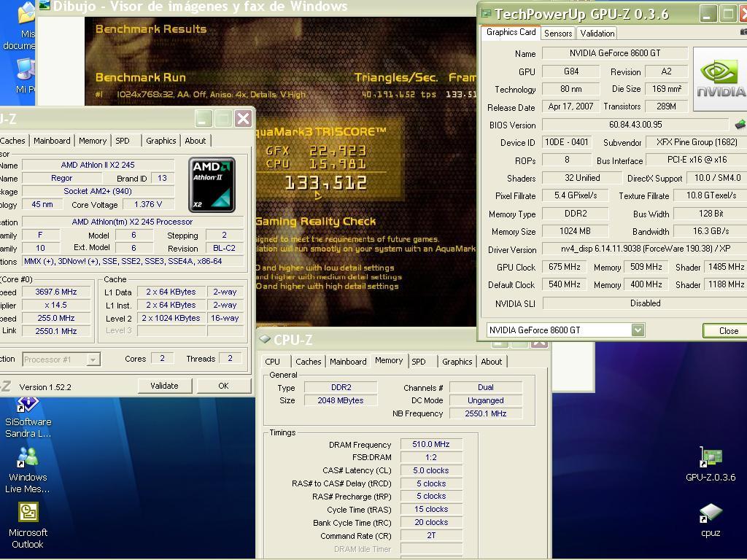Open Microsoft Outlook desktop icon

point(28,513)
